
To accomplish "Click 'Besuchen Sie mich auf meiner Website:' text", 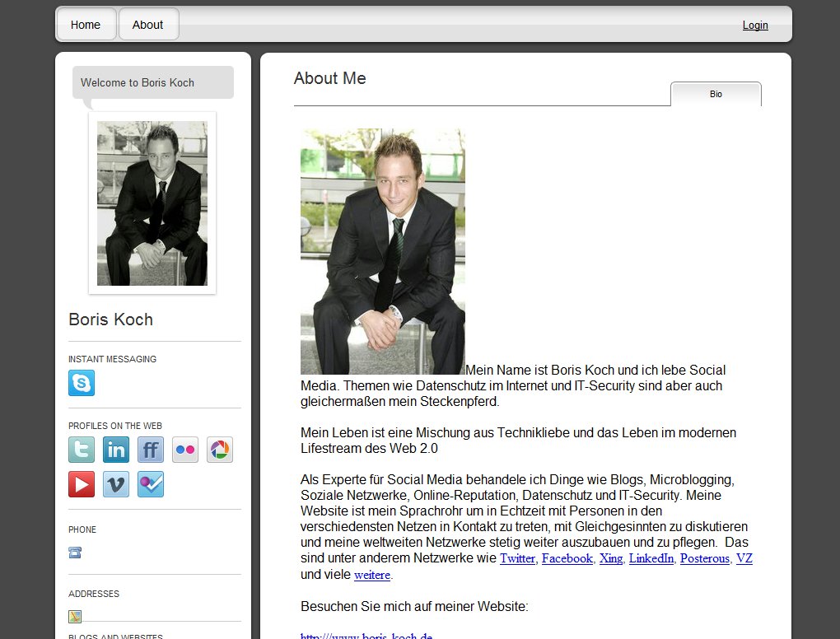I will (x=414, y=606).
